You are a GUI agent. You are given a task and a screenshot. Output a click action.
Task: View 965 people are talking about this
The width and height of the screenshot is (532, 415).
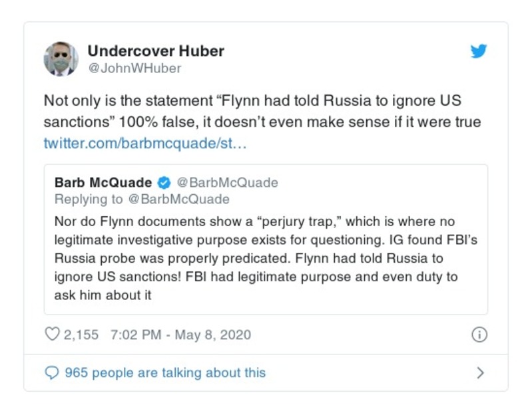coord(165,373)
